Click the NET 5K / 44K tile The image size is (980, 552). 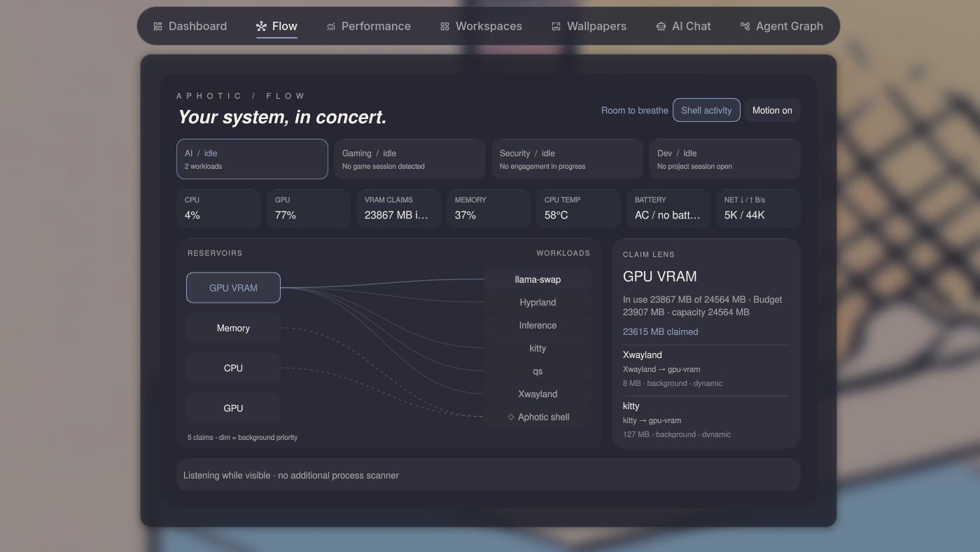758,209
